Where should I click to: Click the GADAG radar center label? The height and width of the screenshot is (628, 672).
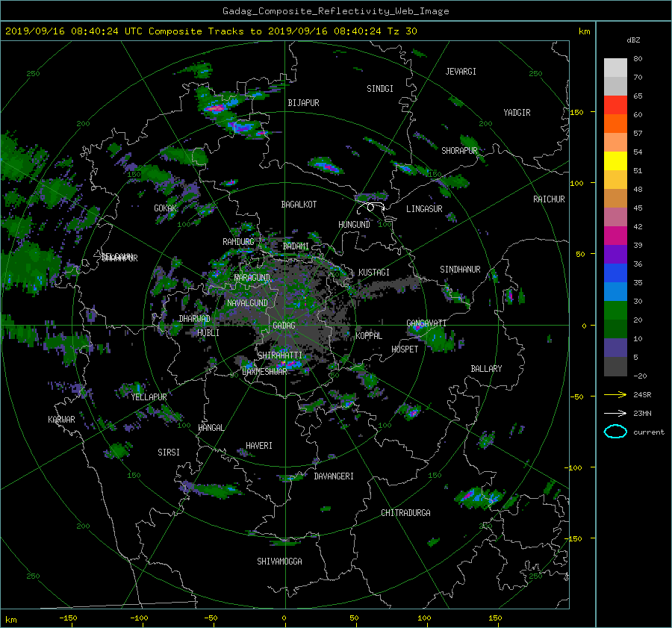(x=284, y=326)
